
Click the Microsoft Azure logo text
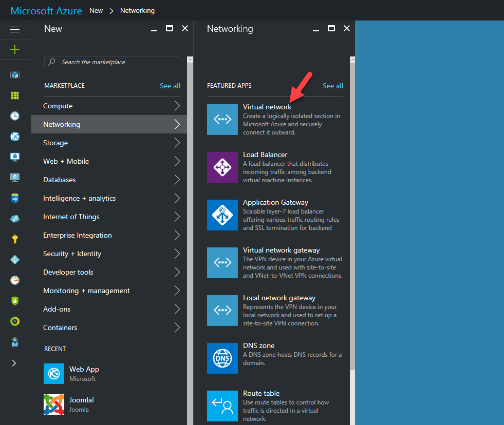point(46,11)
